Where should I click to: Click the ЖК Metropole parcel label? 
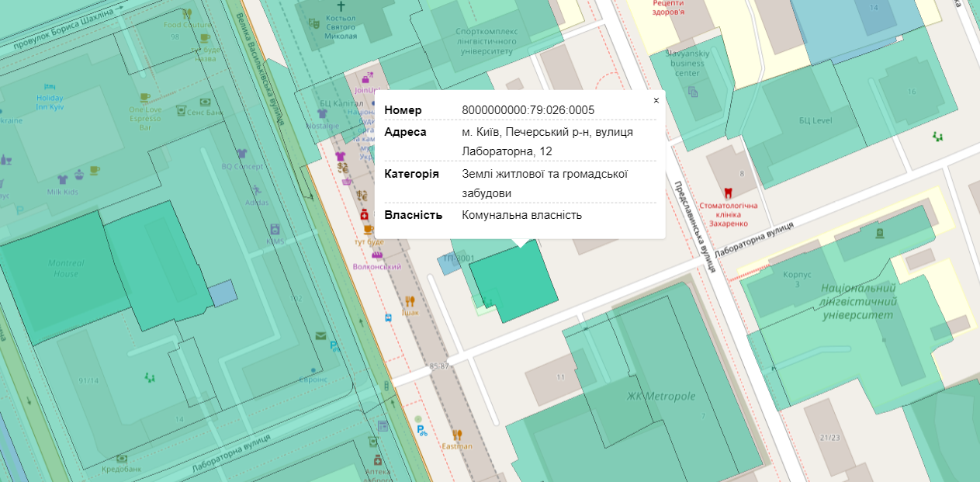click(661, 396)
